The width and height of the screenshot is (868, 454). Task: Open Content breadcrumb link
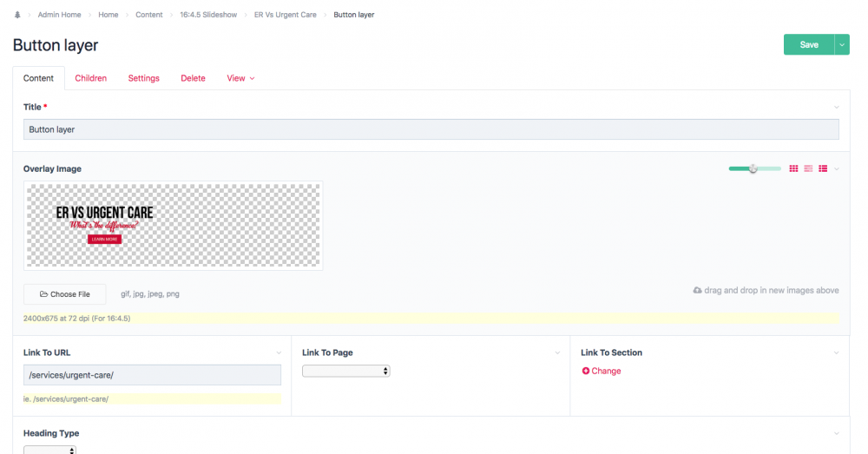tap(149, 15)
